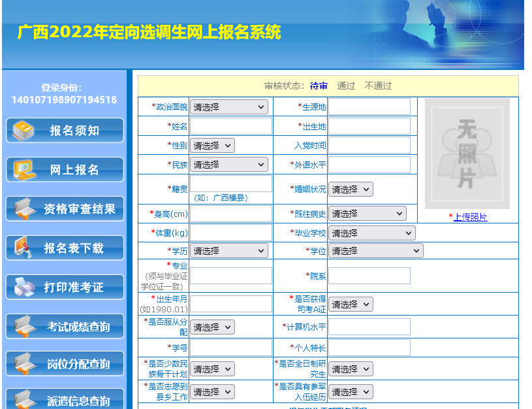
Task: Click the 派遣信息查询 sidebar icon
Action: [23, 400]
